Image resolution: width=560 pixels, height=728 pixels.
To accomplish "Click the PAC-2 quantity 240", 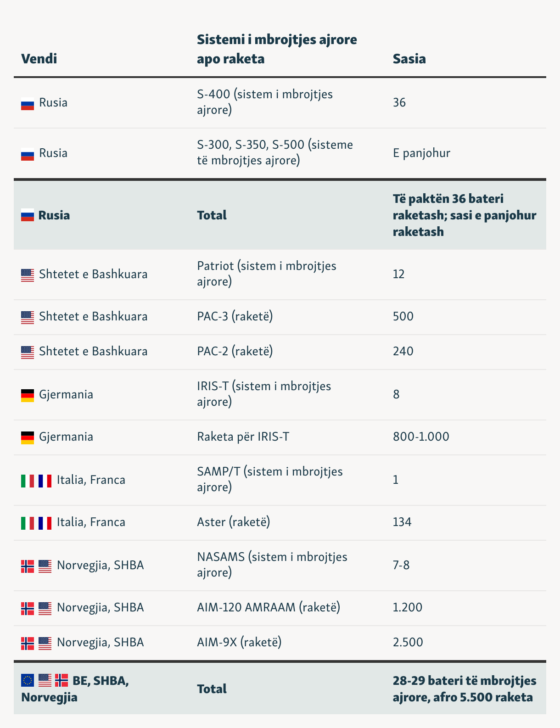I will [403, 351].
